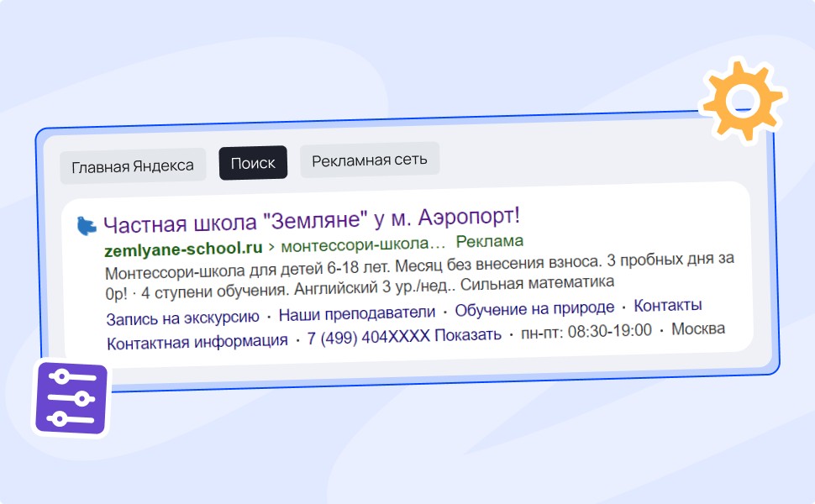Click the Реклама ad label
Screen dimensions: 815x504
point(490,241)
